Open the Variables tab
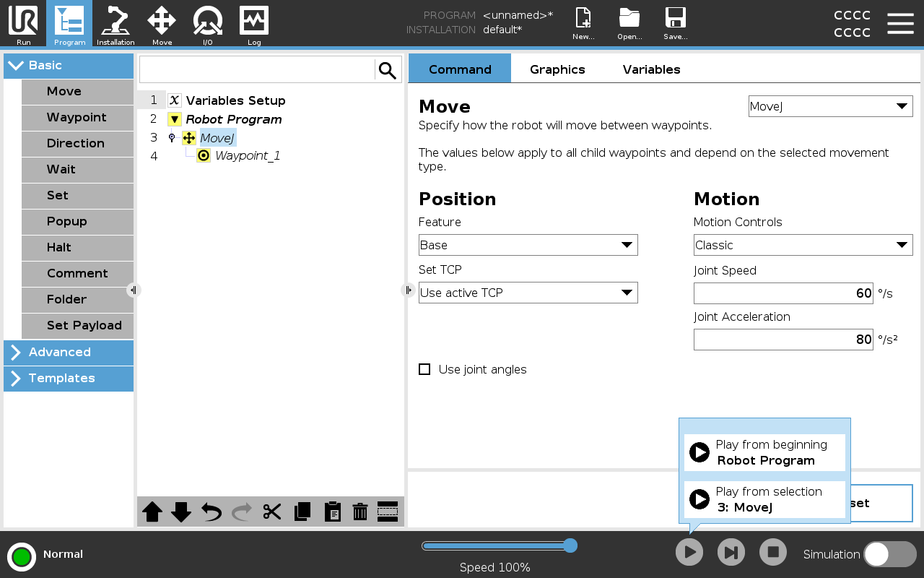Screen dimensions: 924x578 click(x=651, y=69)
